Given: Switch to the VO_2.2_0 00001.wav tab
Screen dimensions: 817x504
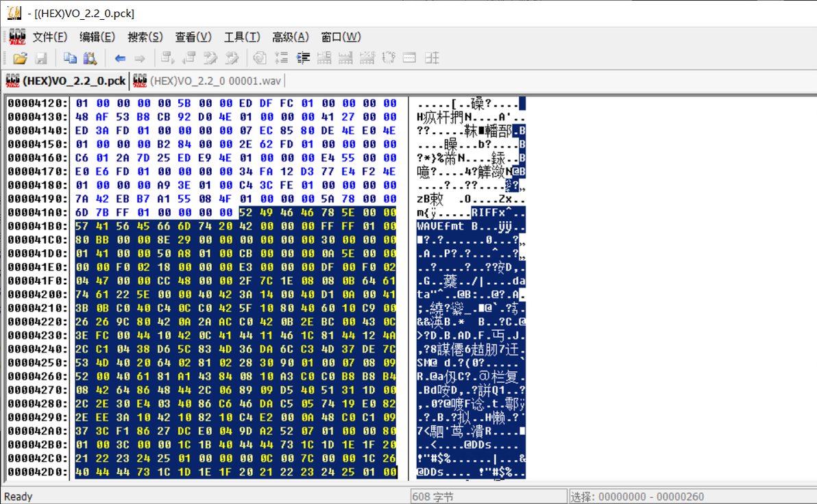Looking at the screenshot, I should (x=208, y=81).
